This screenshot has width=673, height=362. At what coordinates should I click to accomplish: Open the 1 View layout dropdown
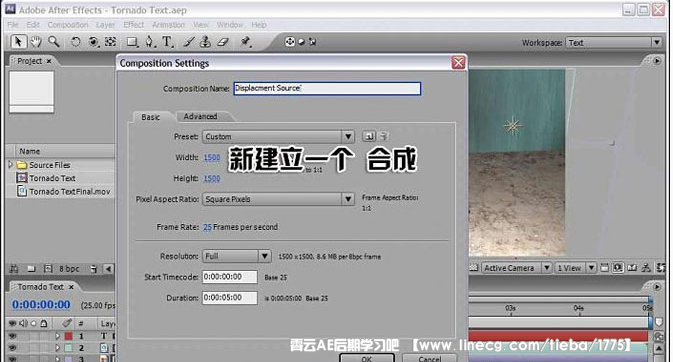click(x=575, y=268)
